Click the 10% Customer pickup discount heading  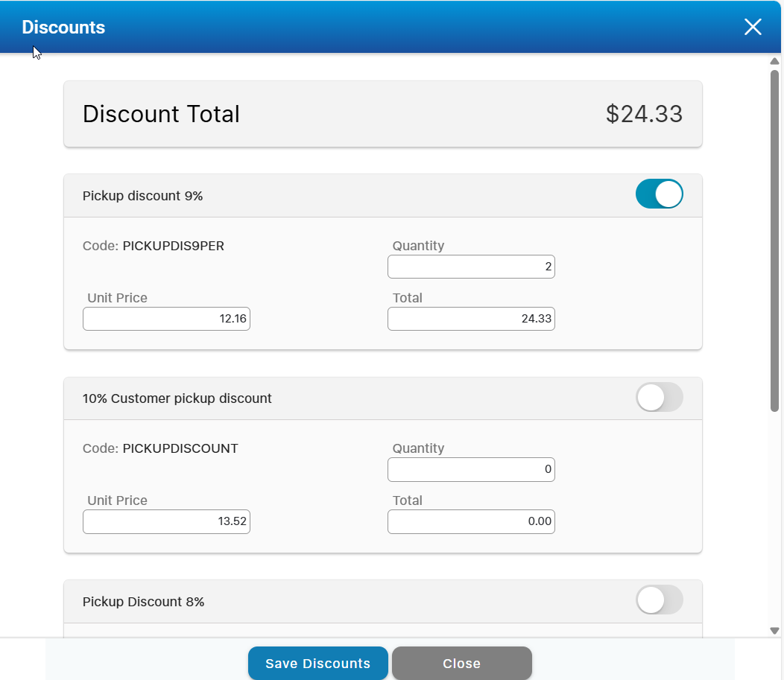(x=177, y=398)
